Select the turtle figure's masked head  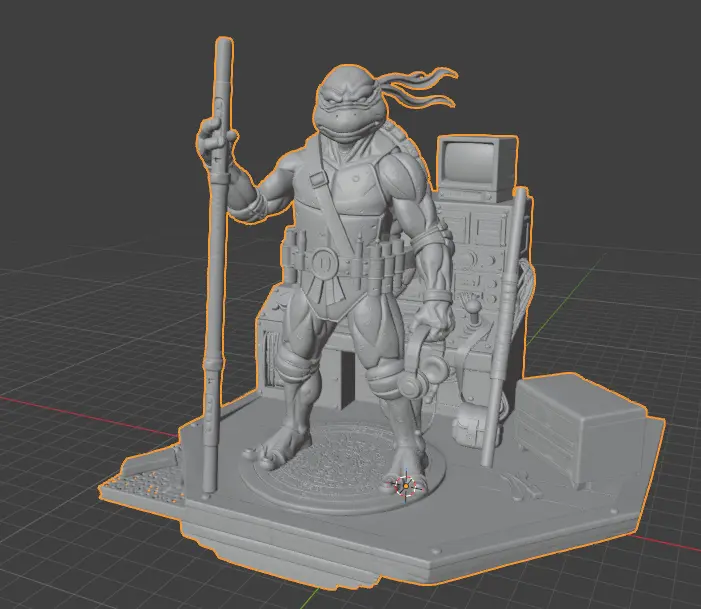[x=350, y=104]
